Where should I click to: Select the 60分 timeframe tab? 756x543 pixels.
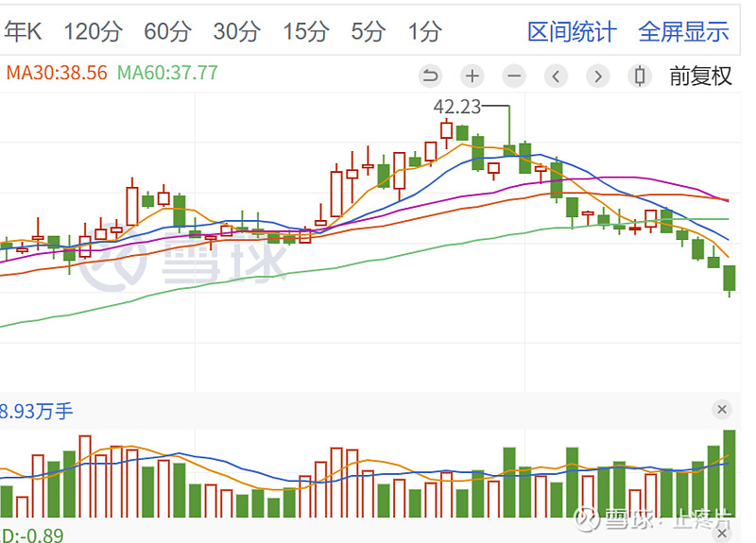click(167, 32)
